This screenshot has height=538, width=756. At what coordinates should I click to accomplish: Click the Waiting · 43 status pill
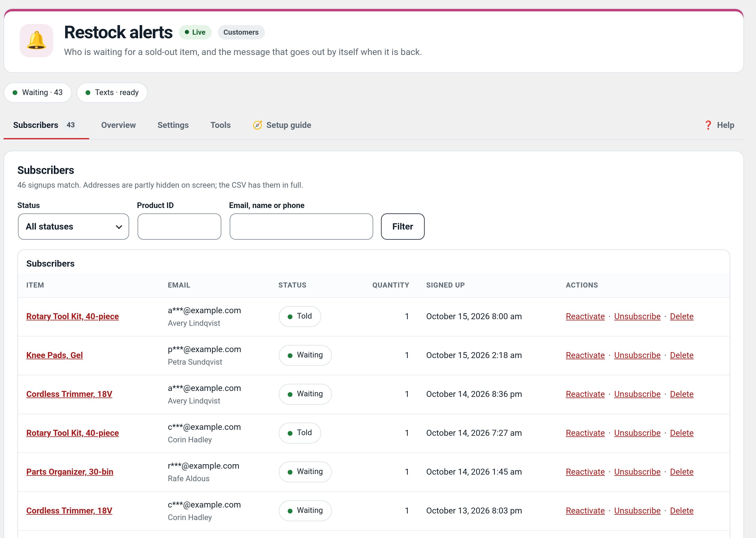pyautogui.click(x=38, y=92)
